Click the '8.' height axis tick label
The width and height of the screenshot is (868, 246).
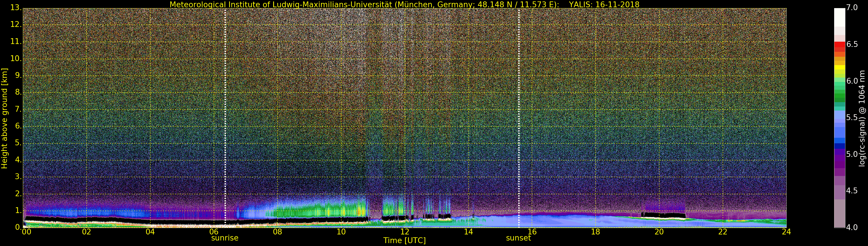click(x=18, y=93)
